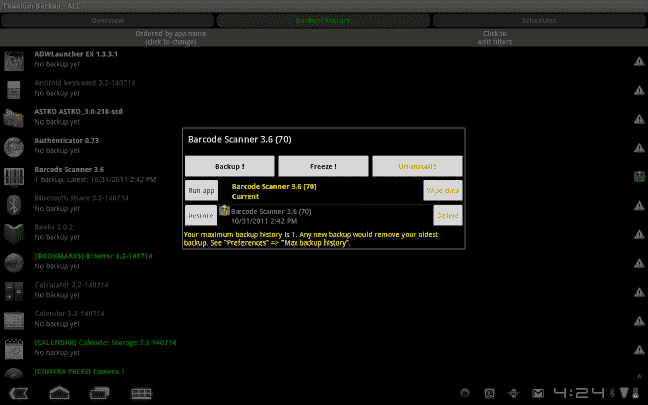Open the apps grid menu button
Screen dimensions: 648x405
(x=141, y=393)
